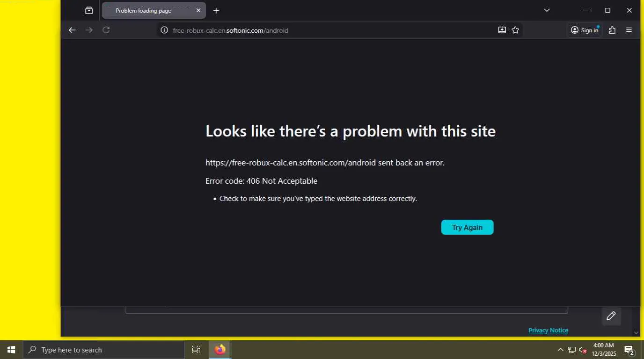Click the error code 406 Not Acceptable text
This screenshot has width=644, height=359.
261,181
